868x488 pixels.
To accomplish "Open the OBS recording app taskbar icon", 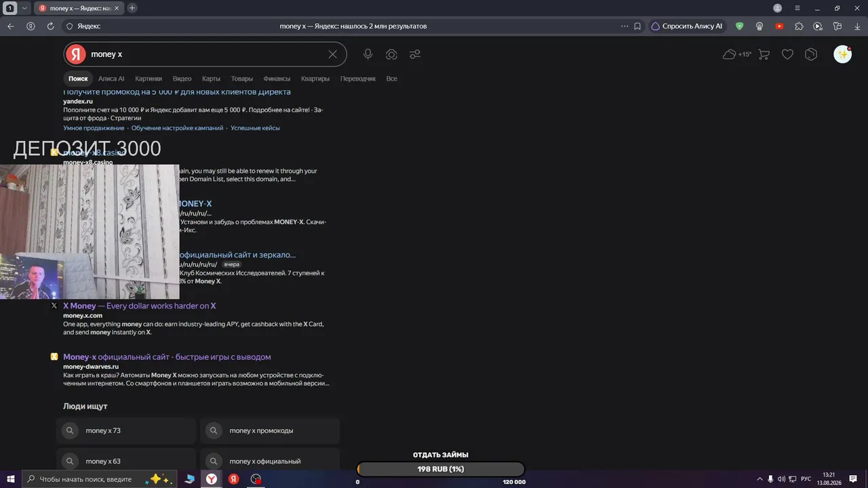I will coord(256,479).
